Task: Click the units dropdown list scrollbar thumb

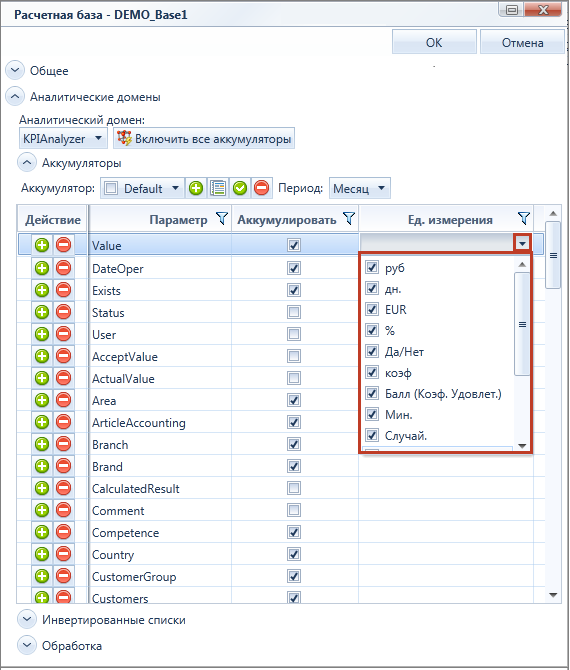Action: pyautogui.click(x=522, y=324)
